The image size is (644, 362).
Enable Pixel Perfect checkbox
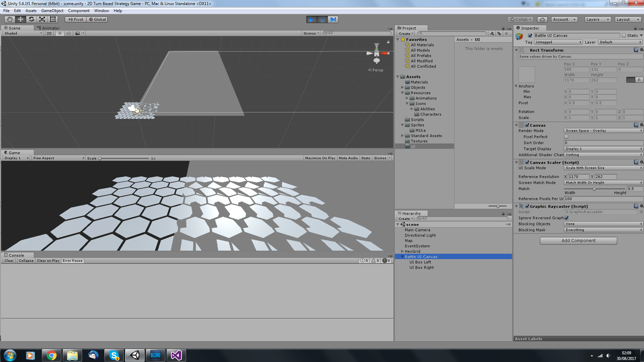coord(566,137)
